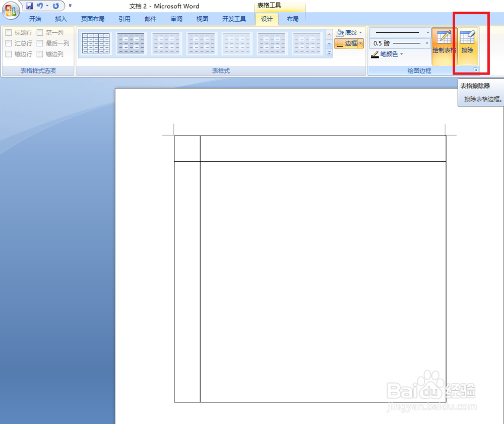Activate the 绘制表格 draw table tool
Image resolution: width=504 pixels, height=424 pixels.
point(444,46)
